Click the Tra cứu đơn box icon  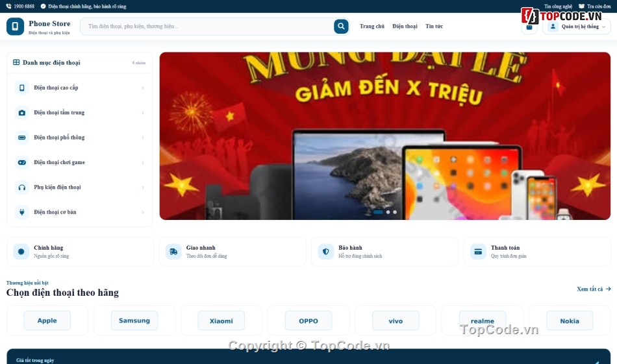coord(581,6)
